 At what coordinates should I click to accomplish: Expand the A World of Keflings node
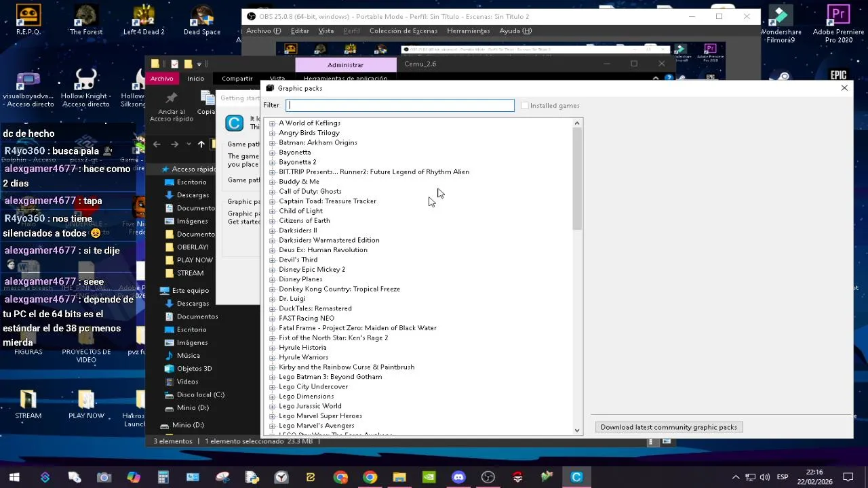pyautogui.click(x=272, y=123)
